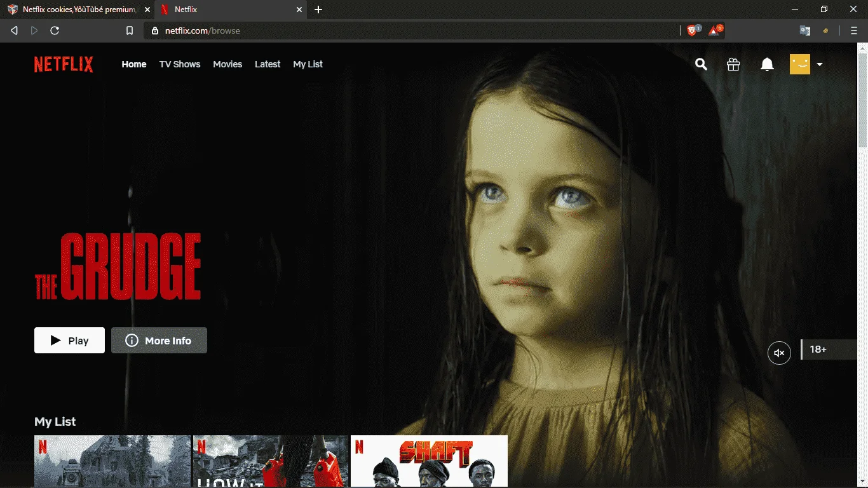The image size is (868, 488).
Task: Expand the profile dropdown arrow
Action: tap(820, 64)
